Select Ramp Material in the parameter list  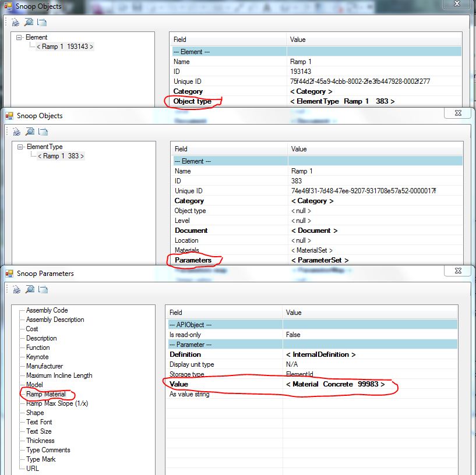click(x=45, y=394)
